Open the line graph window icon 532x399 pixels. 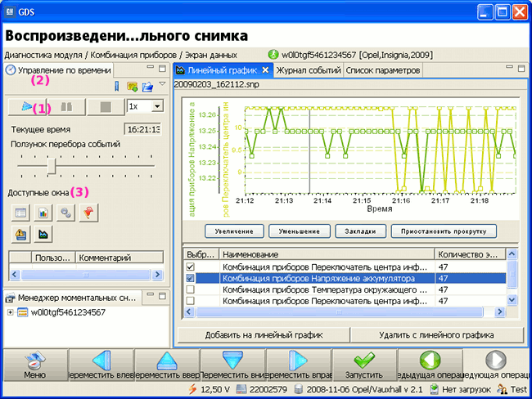click(43, 234)
